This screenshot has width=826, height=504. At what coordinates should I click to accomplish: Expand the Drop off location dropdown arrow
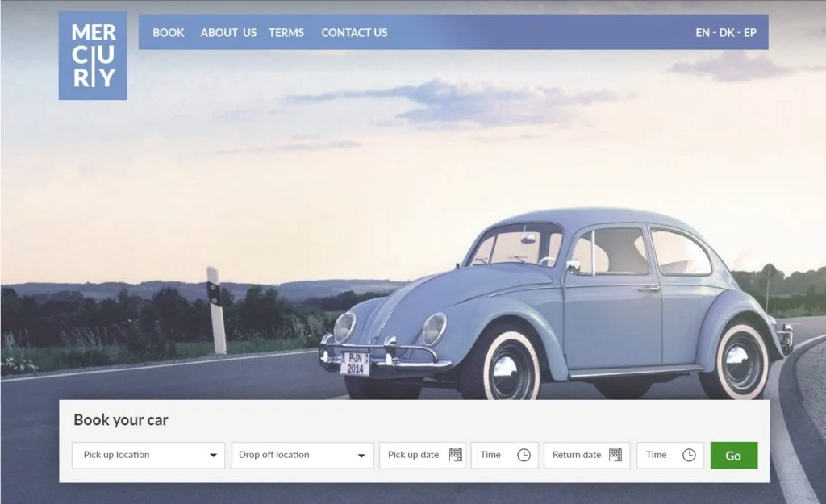pos(361,456)
